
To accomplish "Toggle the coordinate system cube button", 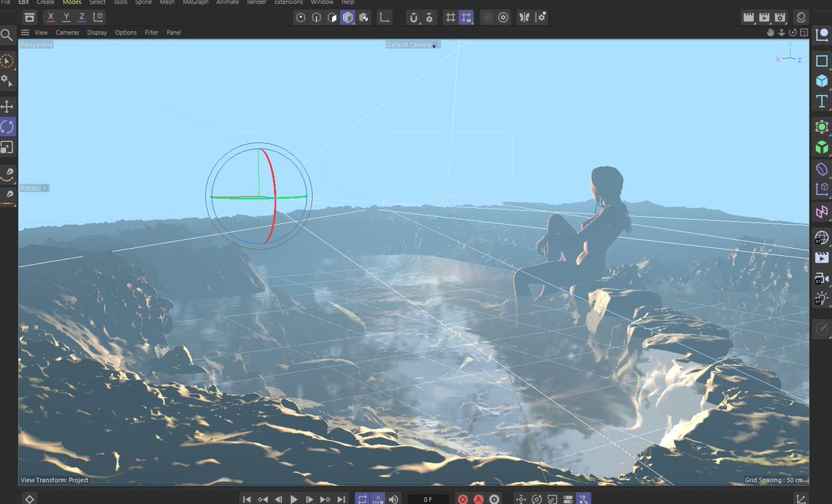I will tap(98, 17).
